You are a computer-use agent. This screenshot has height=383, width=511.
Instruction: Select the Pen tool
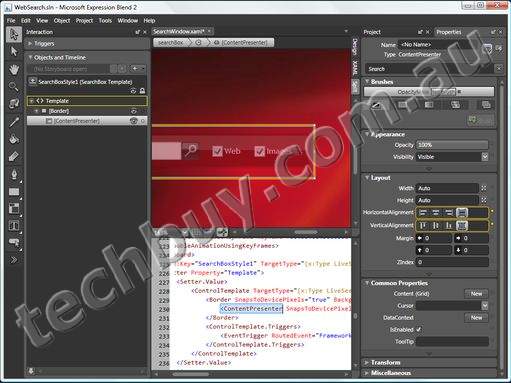[14, 174]
